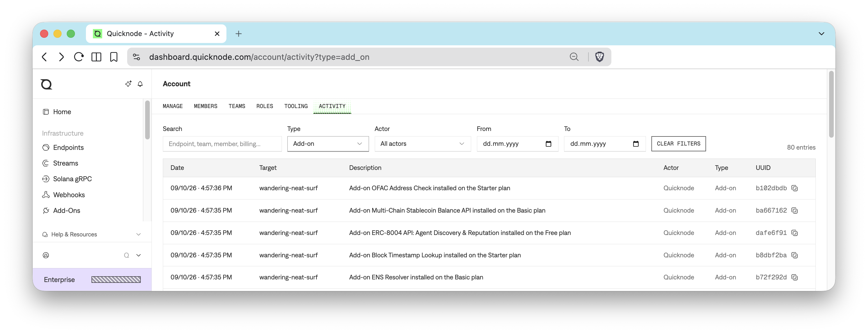868x334 pixels.
Task: Open Webhooks in sidebar
Action: 64,195
